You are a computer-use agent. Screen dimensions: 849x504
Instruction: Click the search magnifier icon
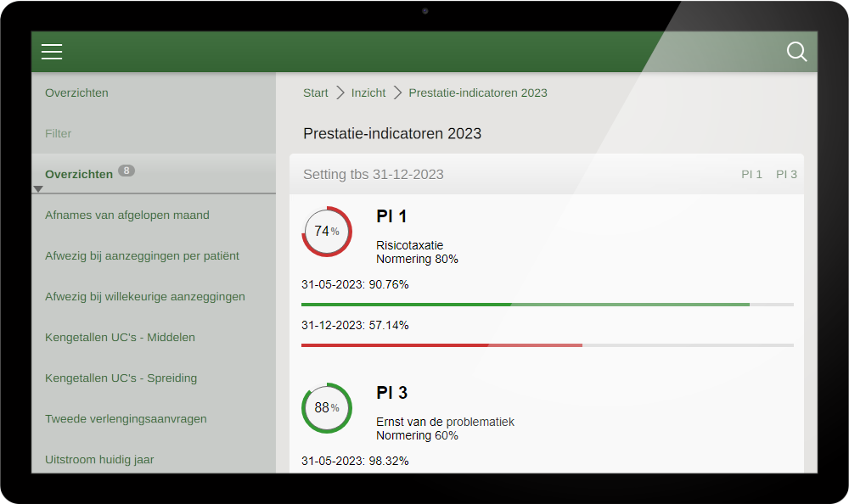point(796,52)
